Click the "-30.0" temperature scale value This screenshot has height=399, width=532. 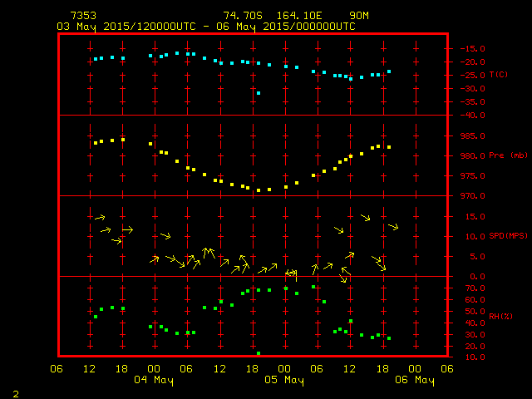pyautogui.click(x=473, y=89)
